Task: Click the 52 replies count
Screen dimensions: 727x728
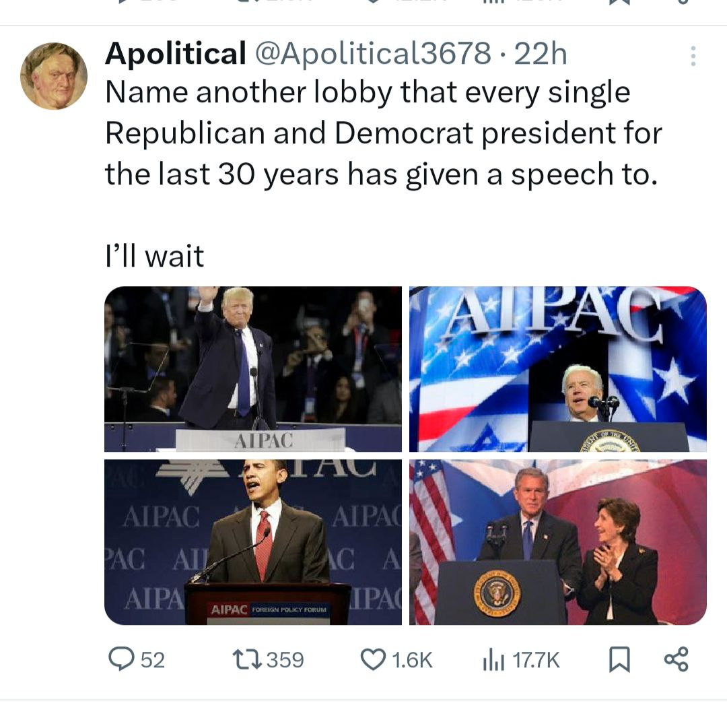Action: (x=153, y=660)
